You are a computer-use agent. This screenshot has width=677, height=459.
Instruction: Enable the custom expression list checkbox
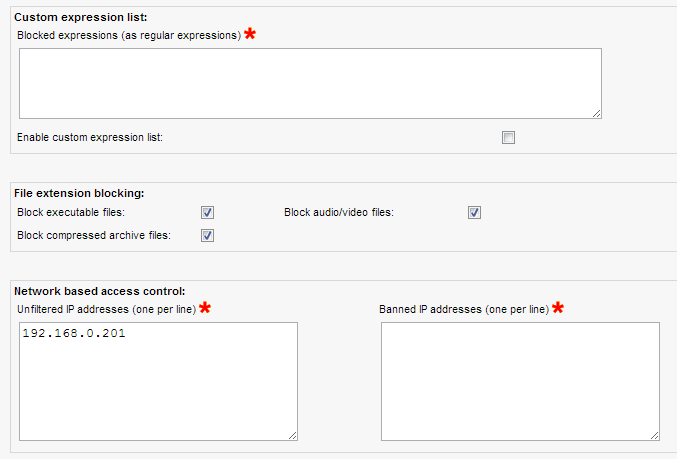(x=508, y=137)
